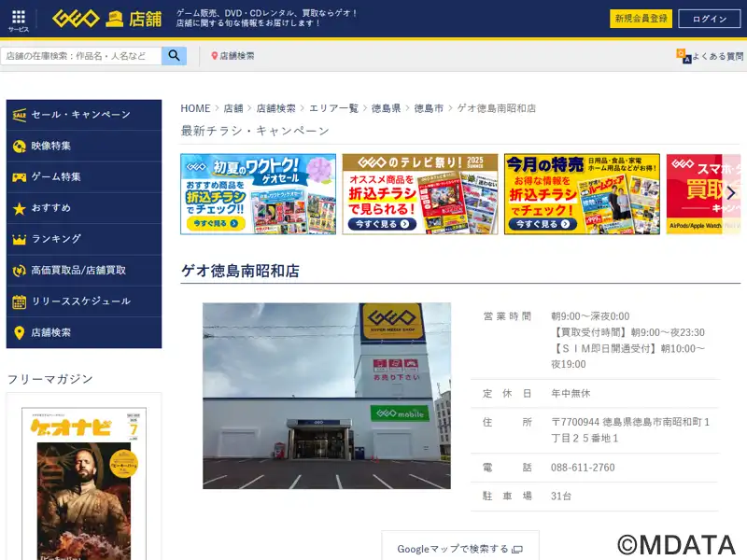Click the ログイン button
The width and height of the screenshot is (747, 560).
(710, 19)
